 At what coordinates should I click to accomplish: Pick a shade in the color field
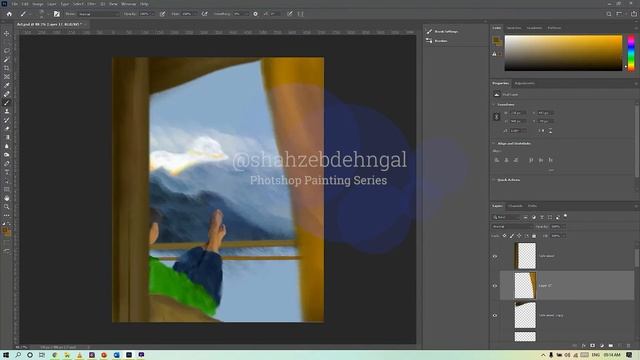pos(563,53)
